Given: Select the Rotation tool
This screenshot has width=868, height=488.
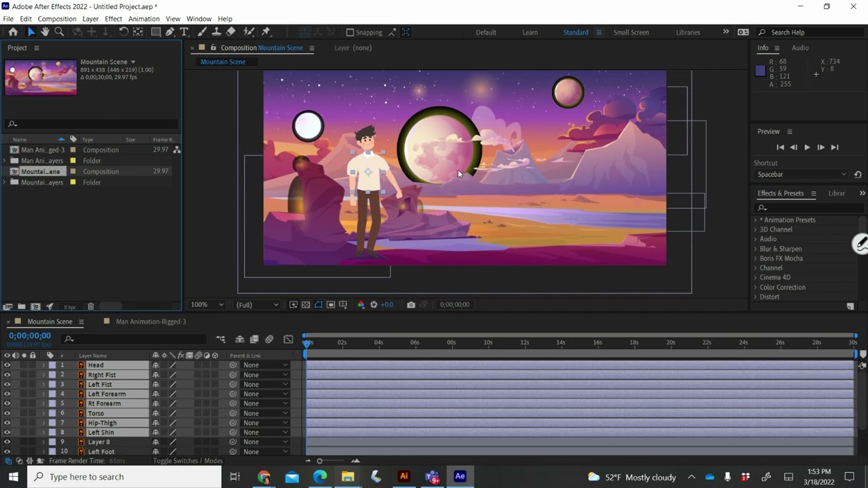Looking at the screenshot, I should [123, 32].
